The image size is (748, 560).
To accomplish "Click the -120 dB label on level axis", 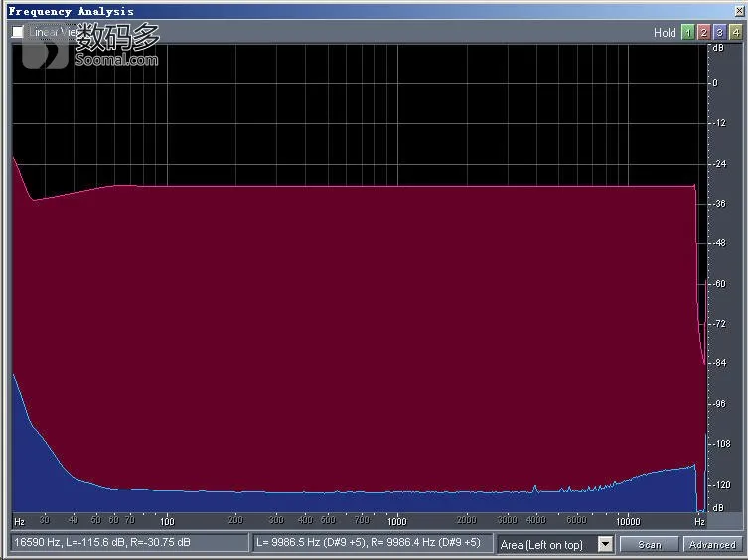I will coord(721,485).
